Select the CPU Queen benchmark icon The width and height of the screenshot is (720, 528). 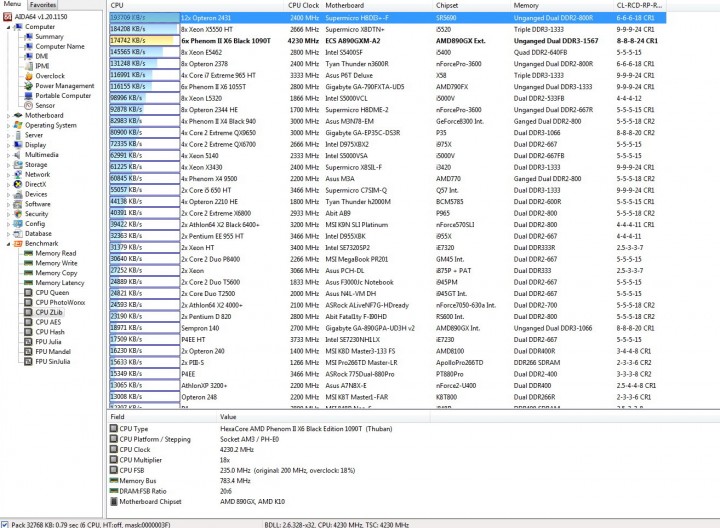point(28,292)
